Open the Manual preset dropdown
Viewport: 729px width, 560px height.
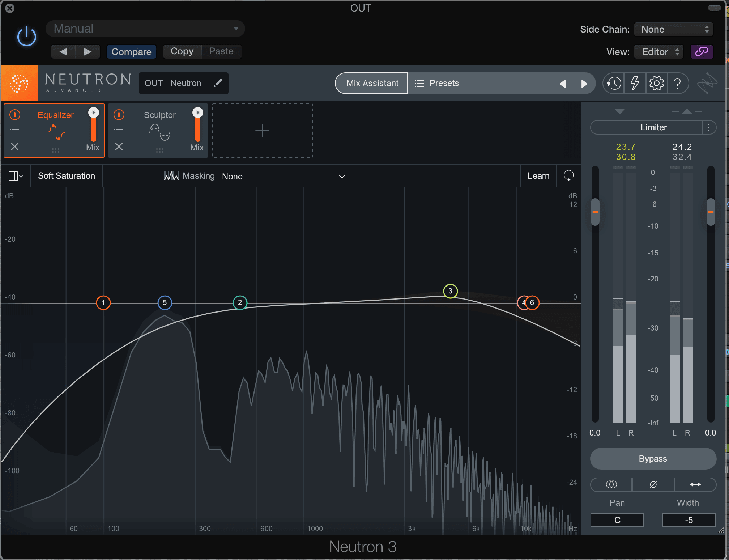[145, 29]
